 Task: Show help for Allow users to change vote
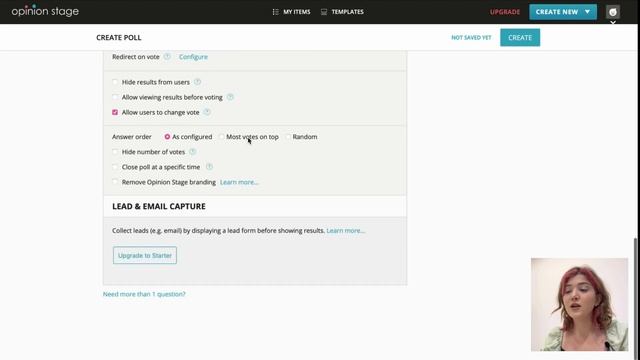207,112
